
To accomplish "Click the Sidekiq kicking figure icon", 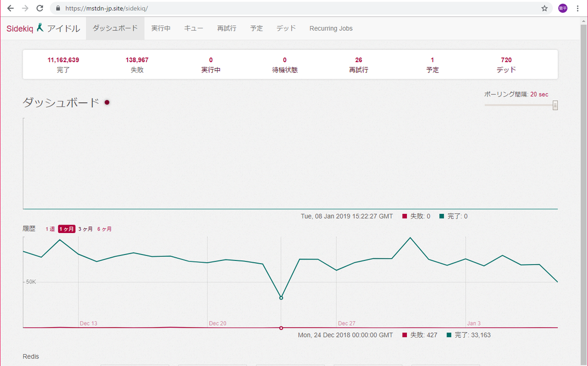I will point(40,27).
